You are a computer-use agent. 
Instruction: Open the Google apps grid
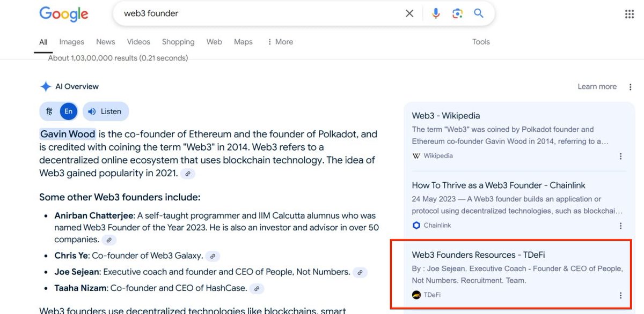coord(630,14)
